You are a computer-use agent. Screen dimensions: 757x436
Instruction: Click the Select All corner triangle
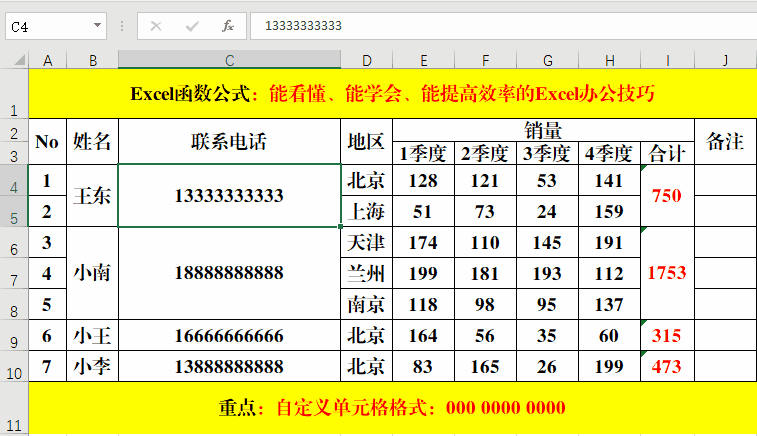(19, 60)
